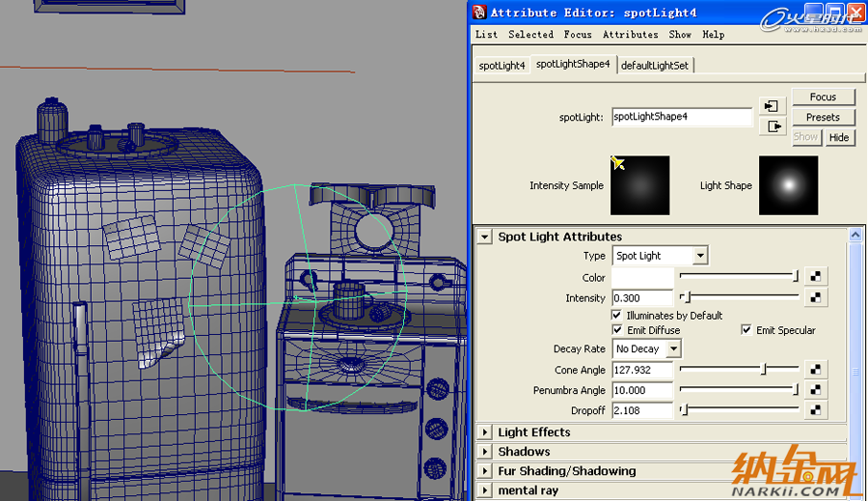Image resolution: width=868 pixels, height=501 pixels.
Task: Expand the mental ray section
Action: [x=485, y=490]
